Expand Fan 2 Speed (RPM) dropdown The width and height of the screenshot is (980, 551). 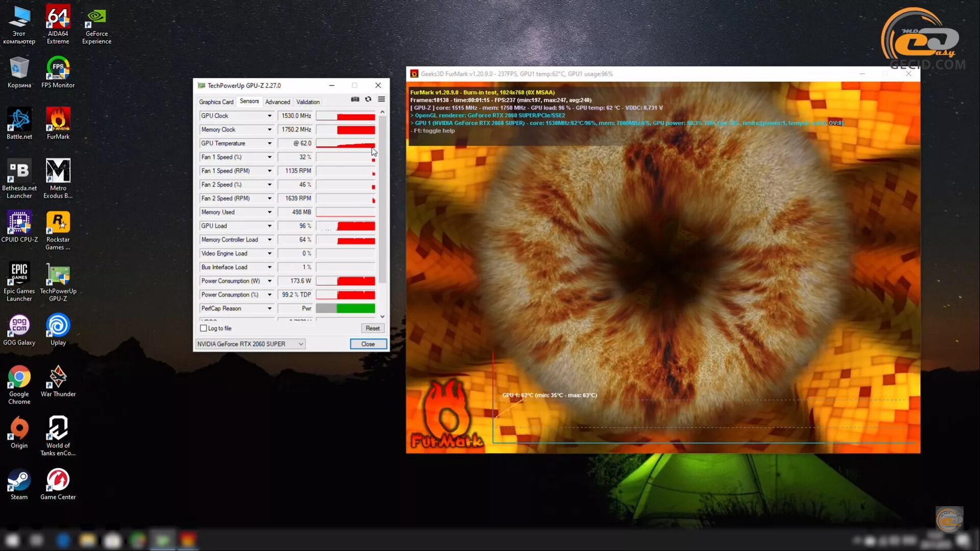pyautogui.click(x=269, y=198)
